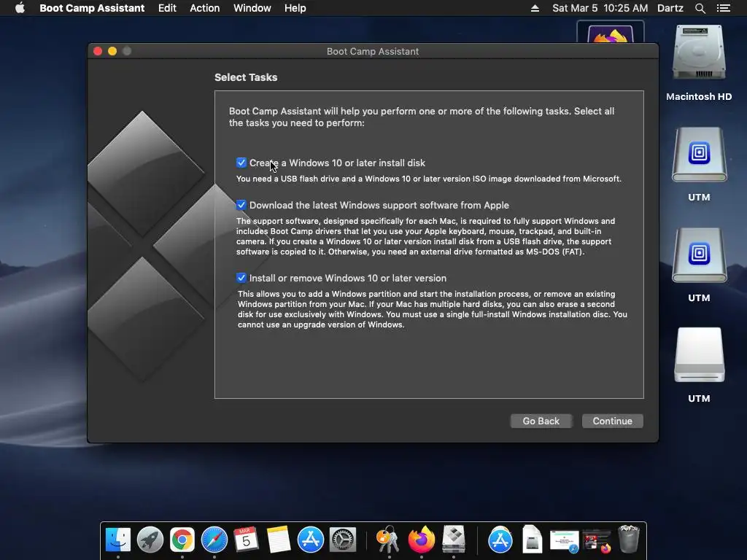
Task: Open the Notes app in dock
Action: pyautogui.click(x=278, y=540)
